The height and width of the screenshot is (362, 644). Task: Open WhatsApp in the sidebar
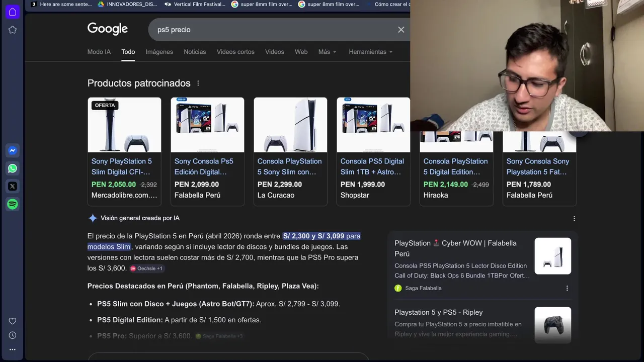pos(13,168)
